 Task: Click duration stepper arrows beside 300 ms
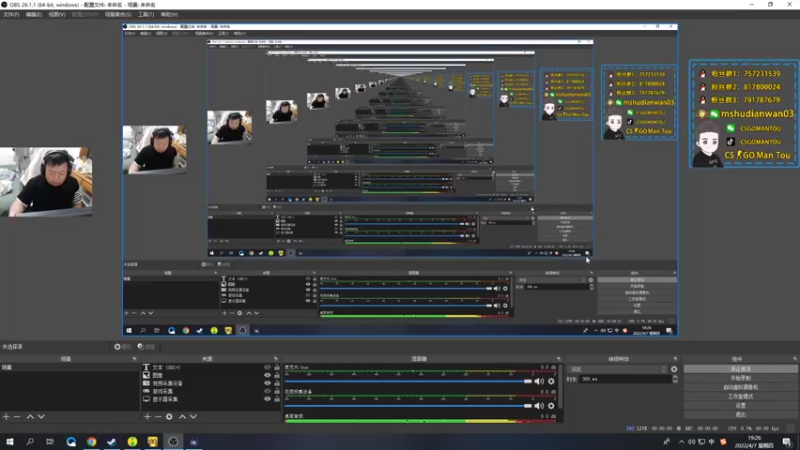pos(675,379)
